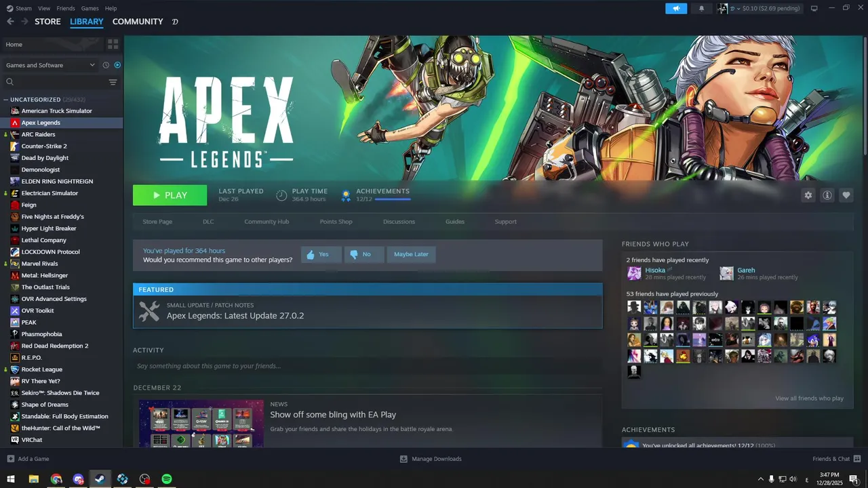
Task: Click the Big Picture mode monitor icon
Action: tap(814, 8)
